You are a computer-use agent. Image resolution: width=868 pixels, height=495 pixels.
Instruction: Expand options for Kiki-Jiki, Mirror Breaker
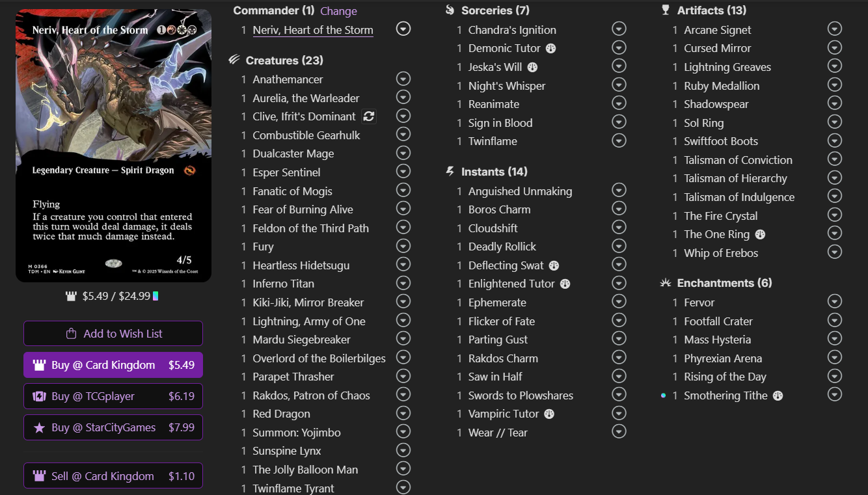(x=403, y=302)
